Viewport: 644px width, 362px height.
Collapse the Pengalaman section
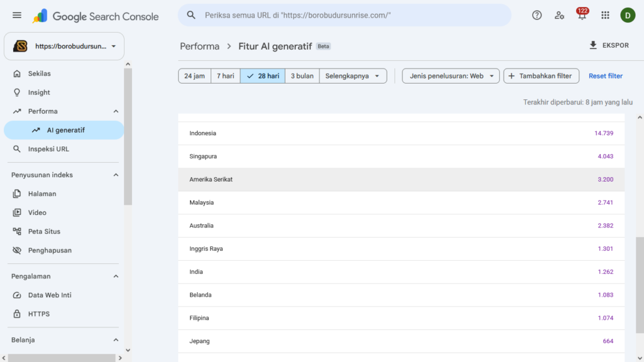point(116,277)
